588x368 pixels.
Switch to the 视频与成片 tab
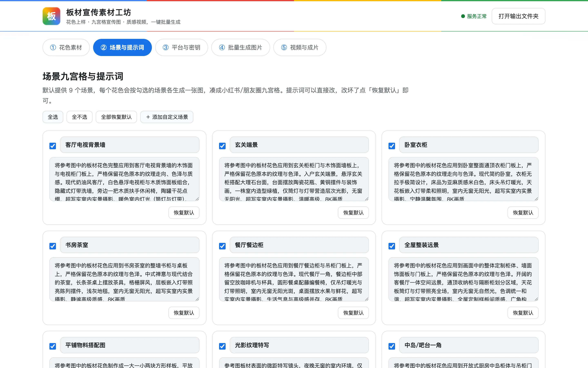tap(300, 47)
